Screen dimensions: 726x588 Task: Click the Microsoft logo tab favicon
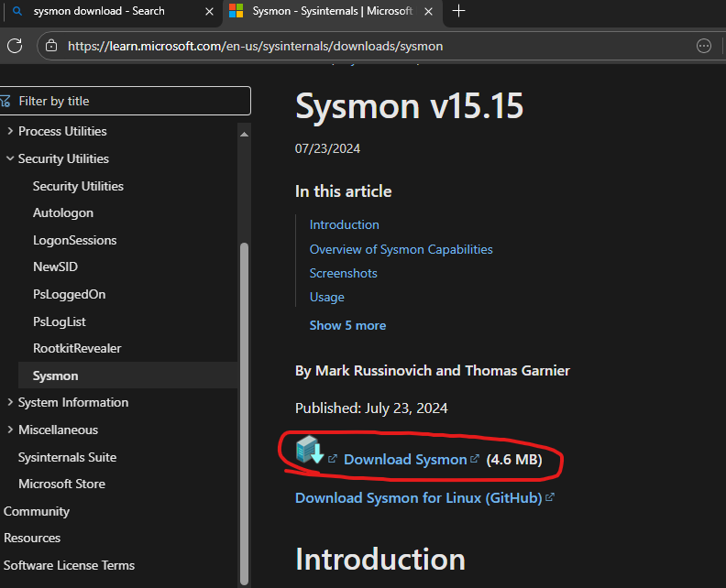click(236, 11)
